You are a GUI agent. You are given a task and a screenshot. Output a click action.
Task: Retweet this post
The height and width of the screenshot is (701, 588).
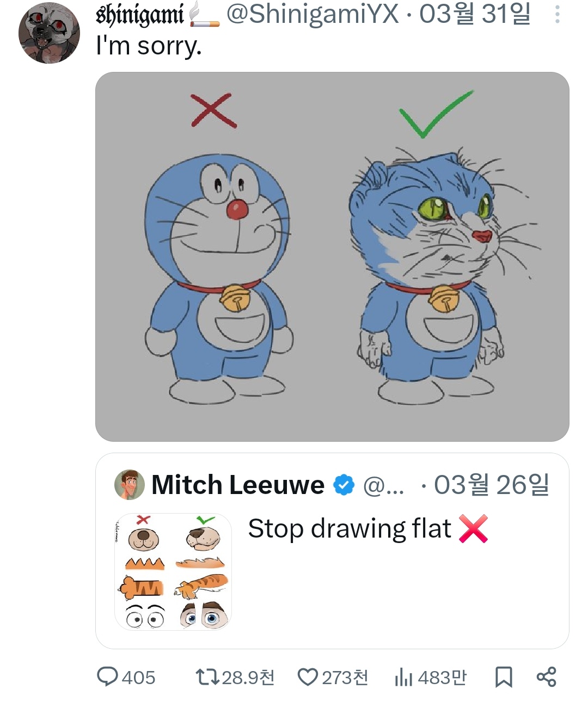click(x=207, y=677)
